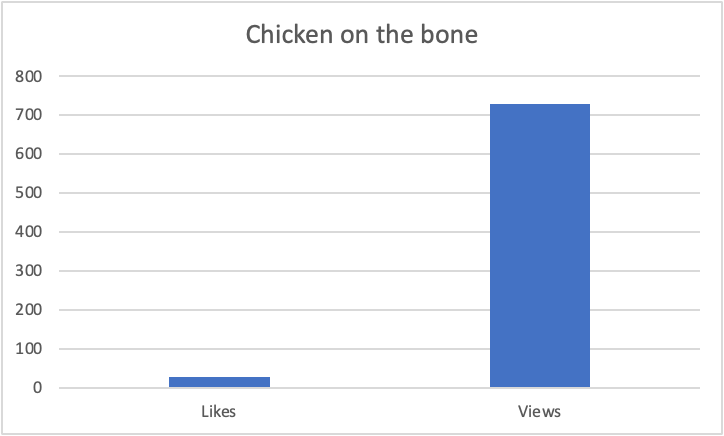Select the 100 horizontal gridline
Screen dimensions: 724x436
(380, 349)
